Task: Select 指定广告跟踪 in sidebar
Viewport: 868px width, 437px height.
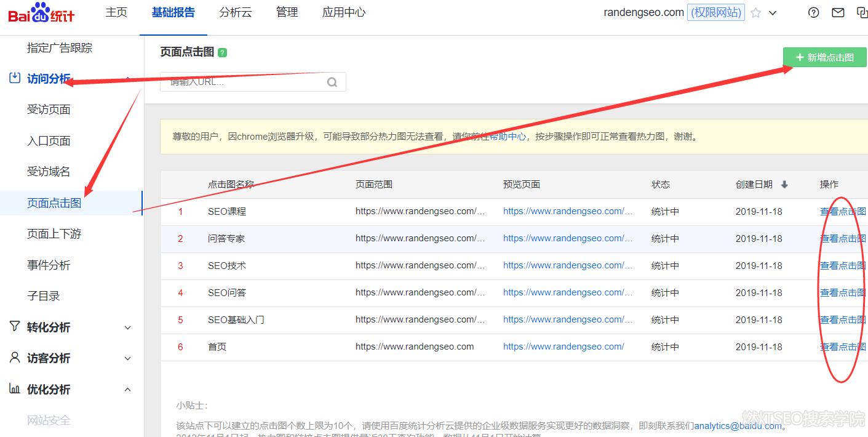Action: [60, 47]
